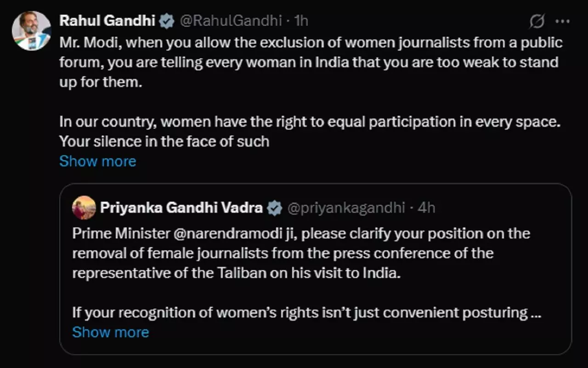Expand quoted tweet via its Show more
Image resolution: width=588 pixels, height=368 pixels.
click(110, 332)
